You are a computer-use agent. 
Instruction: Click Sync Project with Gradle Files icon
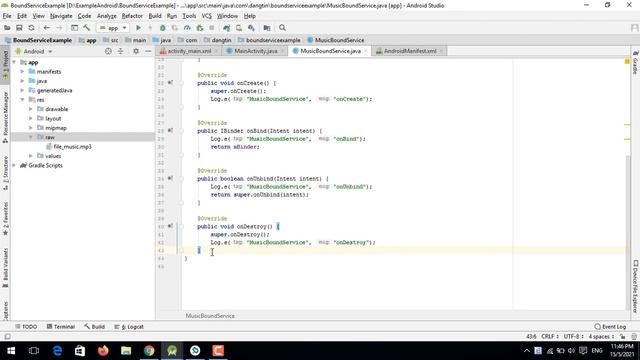(227, 28)
